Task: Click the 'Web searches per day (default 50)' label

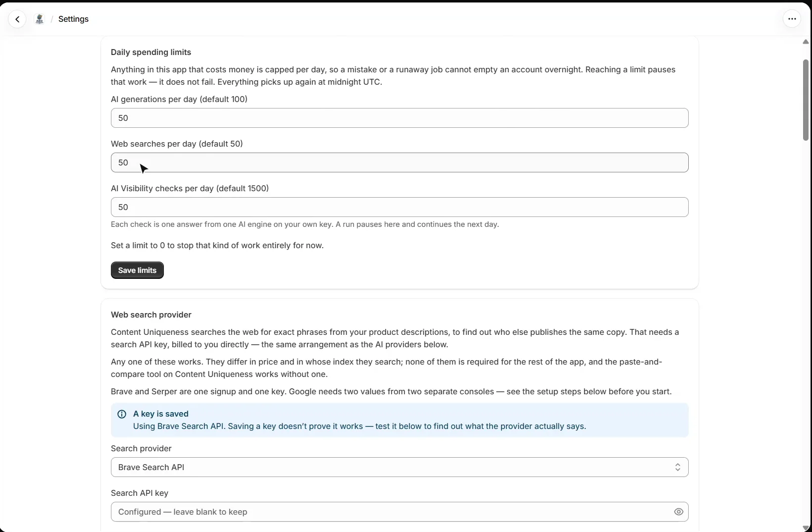Action: (x=177, y=144)
